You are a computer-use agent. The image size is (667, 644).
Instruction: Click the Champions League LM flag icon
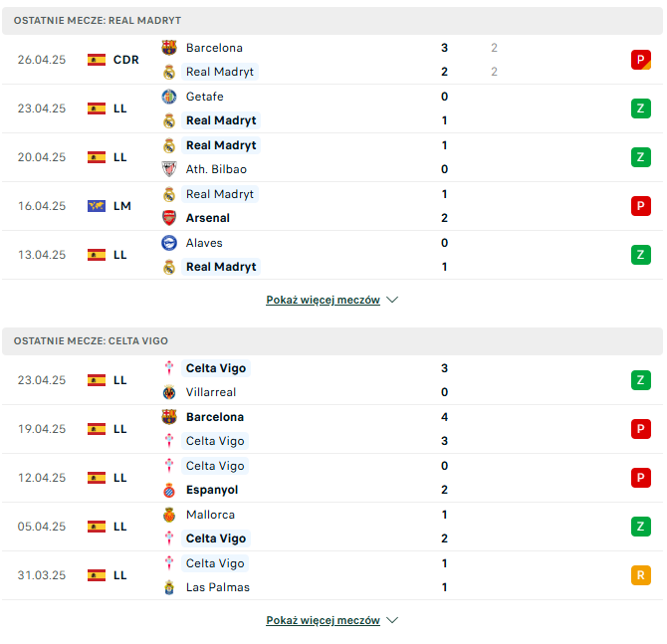[97, 206]
